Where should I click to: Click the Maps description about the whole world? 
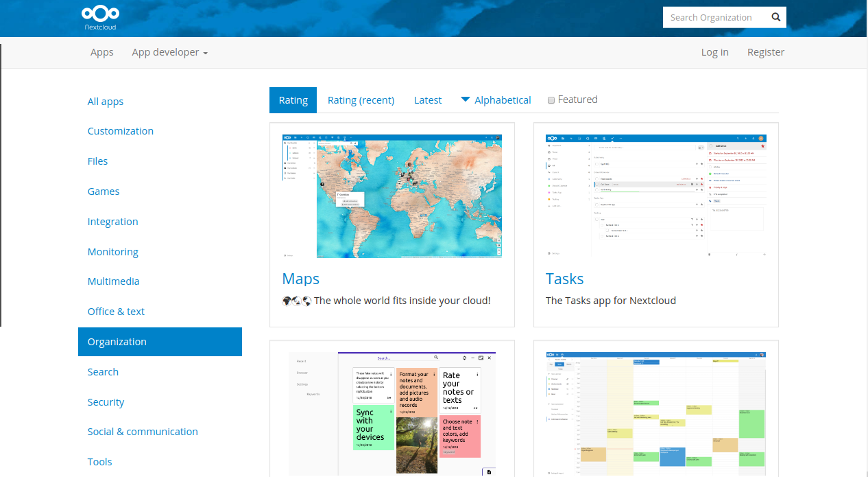386,301
